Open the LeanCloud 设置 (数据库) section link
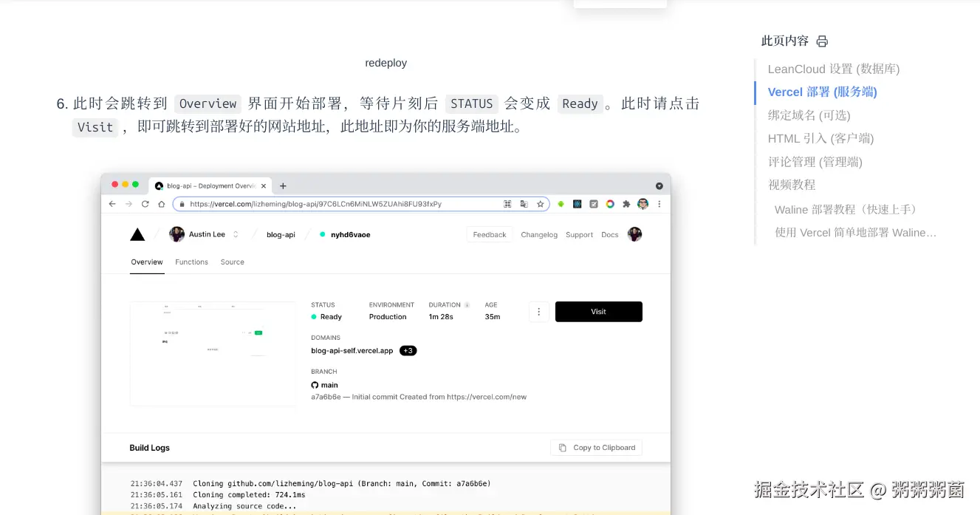The image size is (980, 515). point(834,69)
